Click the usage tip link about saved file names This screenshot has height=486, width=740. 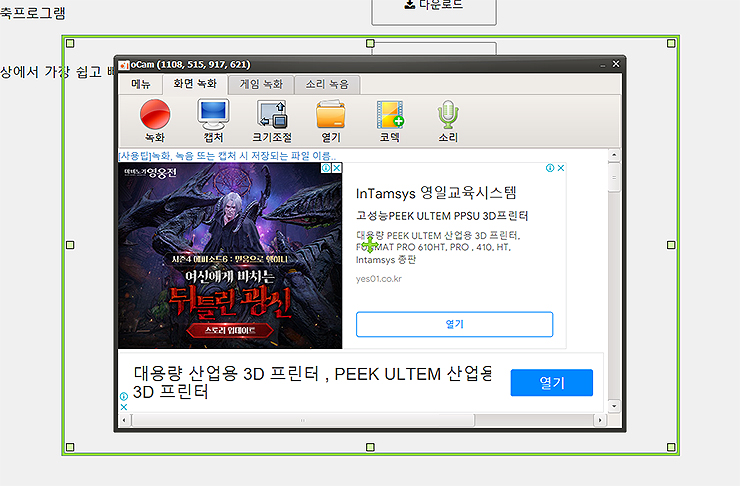pyautogui.click(x=227, y=156)
